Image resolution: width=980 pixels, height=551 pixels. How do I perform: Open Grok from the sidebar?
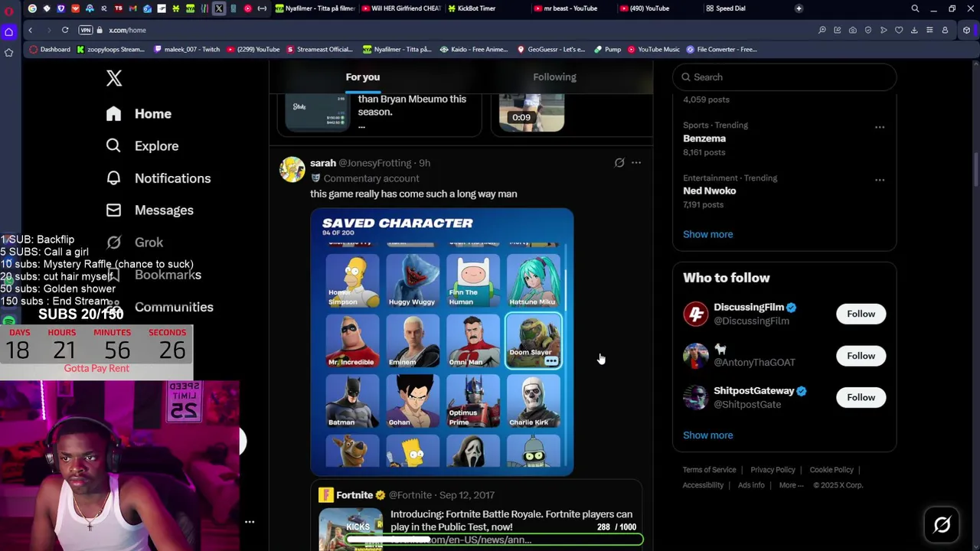point(135,243)
